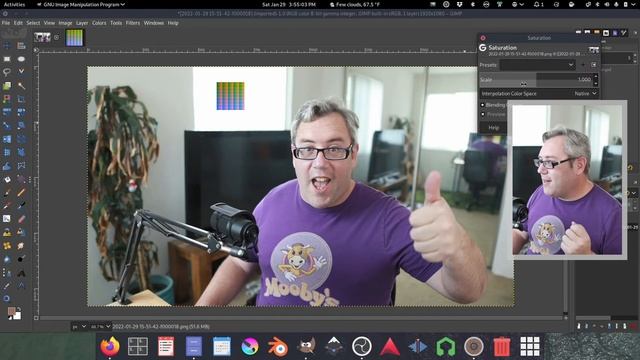
Task: Decrease Scale value with down stepper
Action: 596,83
